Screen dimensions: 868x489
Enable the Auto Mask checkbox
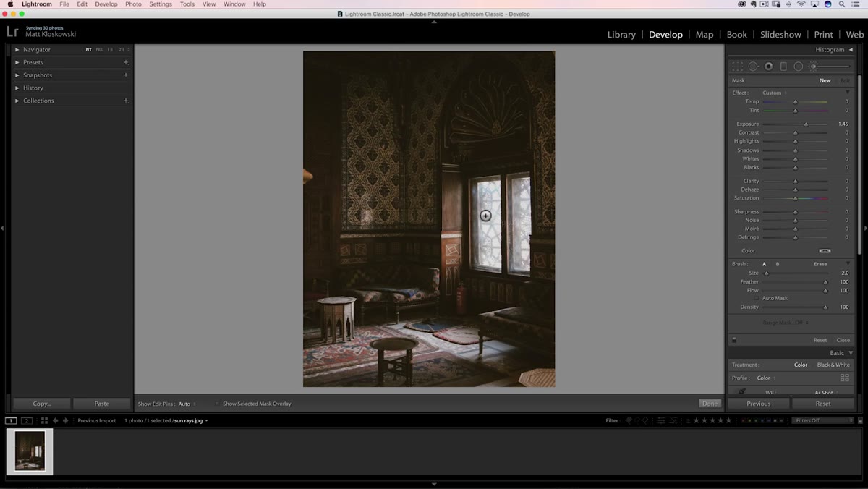[x=757, y=298]
